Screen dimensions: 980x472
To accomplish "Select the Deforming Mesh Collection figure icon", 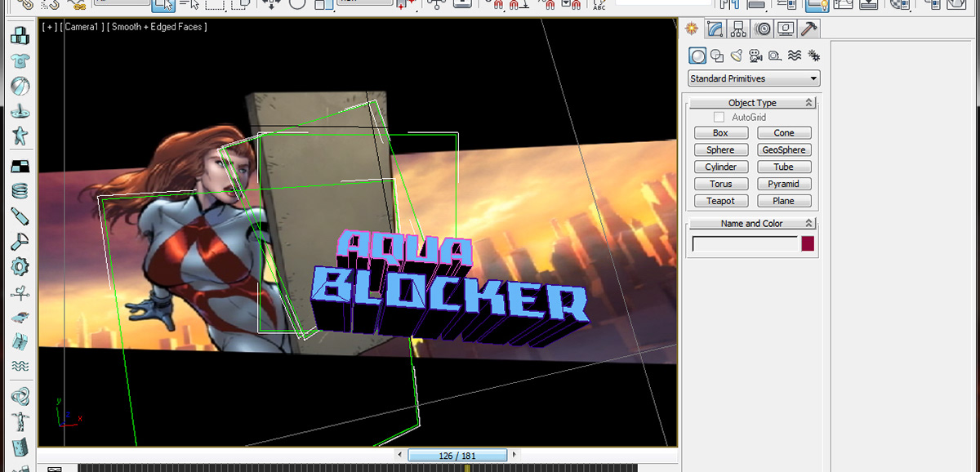I will tap(20, 136).
